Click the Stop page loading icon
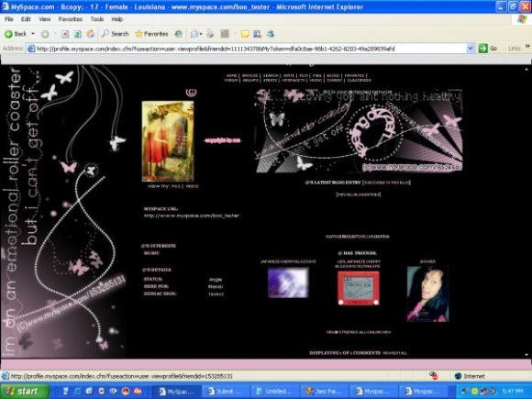Image resolution: width=532 pixels, height=399 pixels. (x=65, y=34)
